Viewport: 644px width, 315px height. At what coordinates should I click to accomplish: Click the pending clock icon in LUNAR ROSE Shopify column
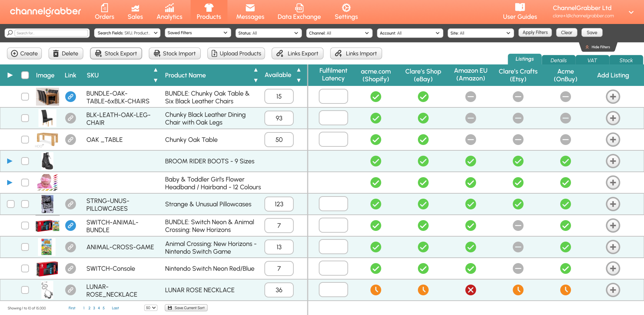point(376,290)
